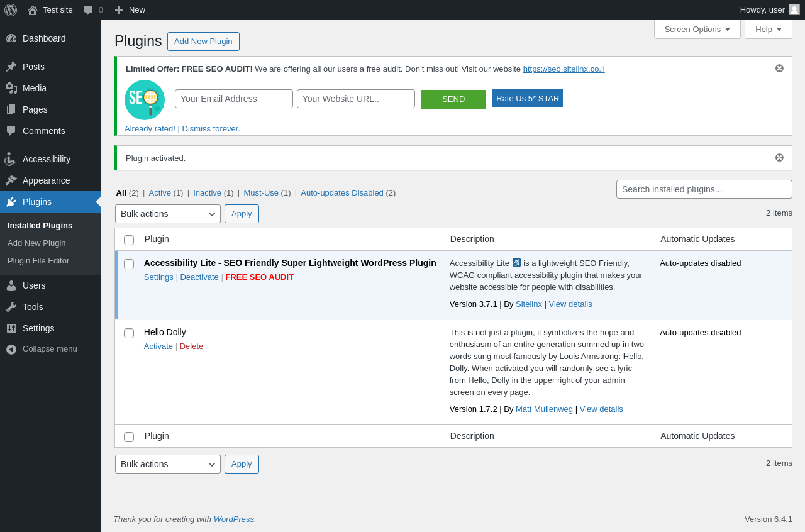The width and height of the screenshot is (805, 532).
Task: Click the SEO globe logo image
Action: point(145,100)
